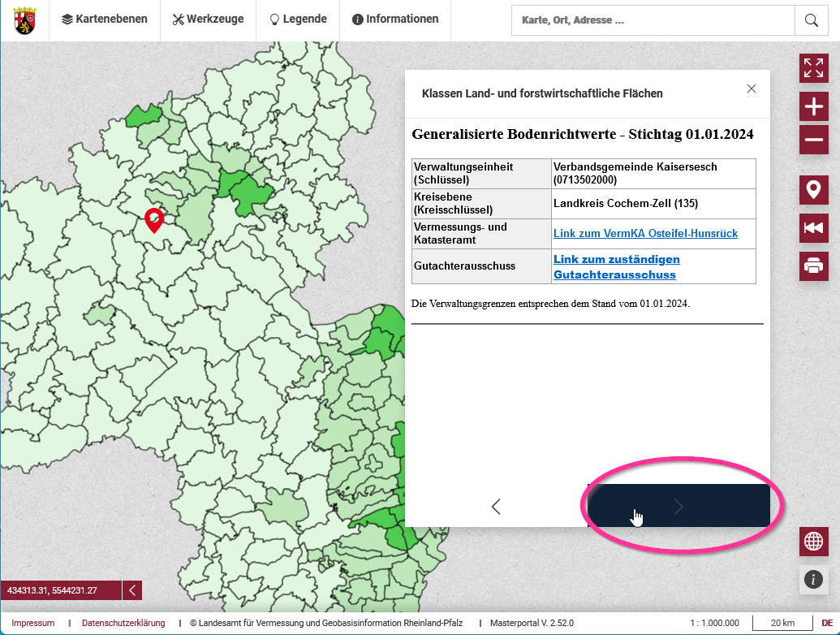Follow the Link zum zuständigen Gutachterausschuss
840x635 pixels.
[616, 266]
